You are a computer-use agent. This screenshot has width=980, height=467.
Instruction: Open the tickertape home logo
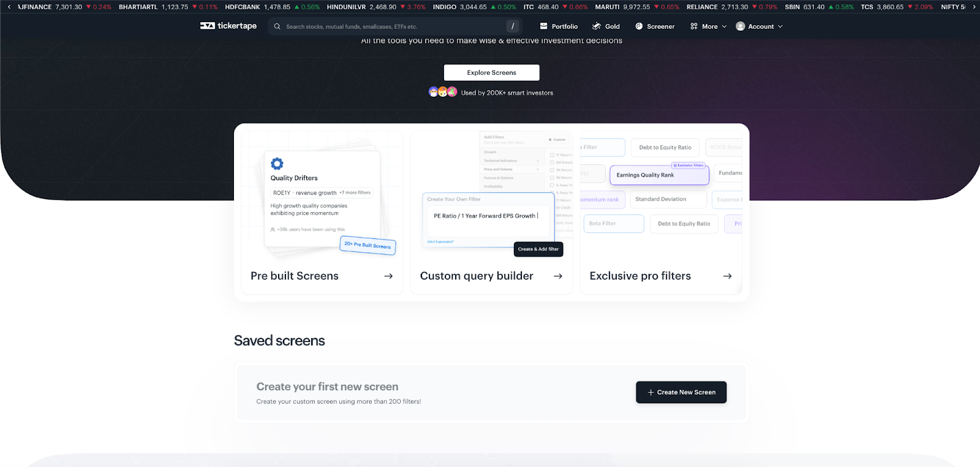(228, 26)
